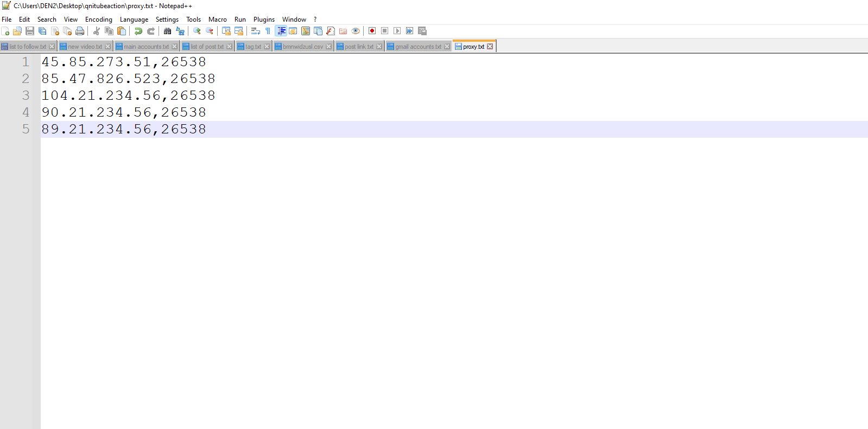This screenshot has height=429, width=868.
Task: Redo the edit via toolbar arrow
Action: pyautogui.click(x=151, y=31)
